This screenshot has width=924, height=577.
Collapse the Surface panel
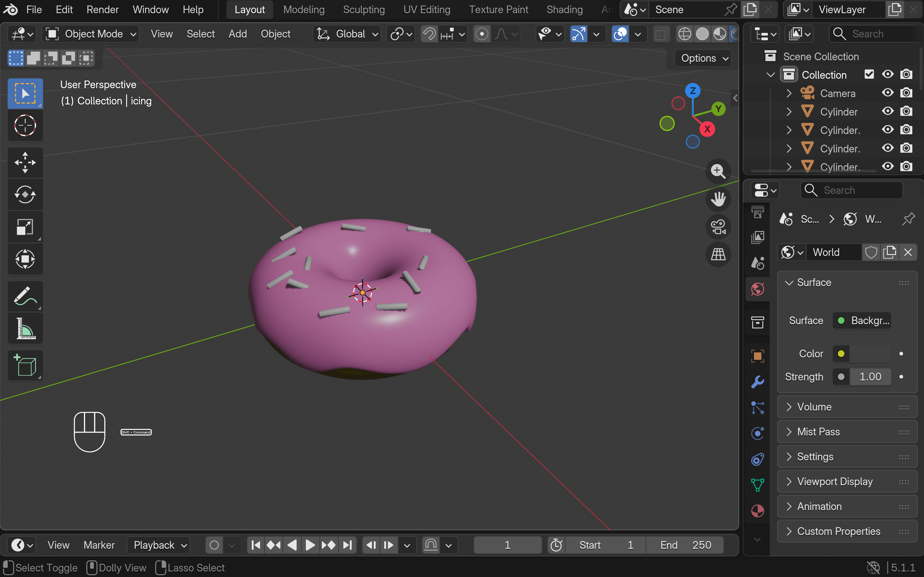847,282
